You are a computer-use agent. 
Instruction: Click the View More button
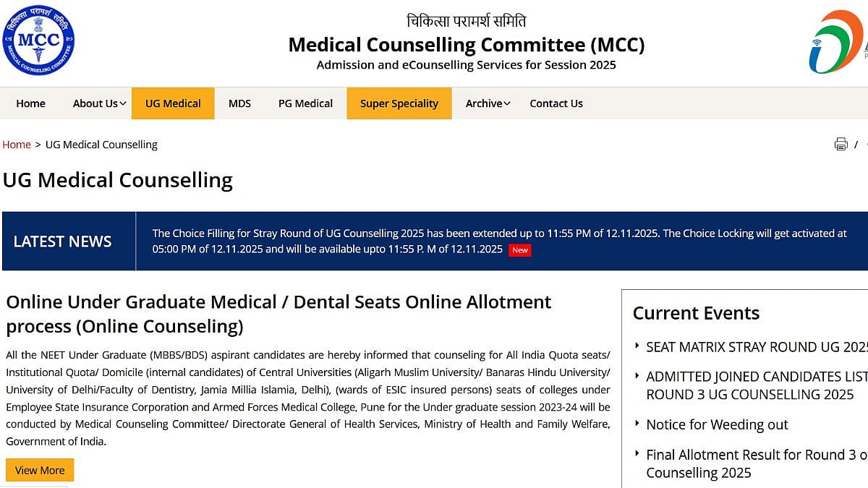40,469
